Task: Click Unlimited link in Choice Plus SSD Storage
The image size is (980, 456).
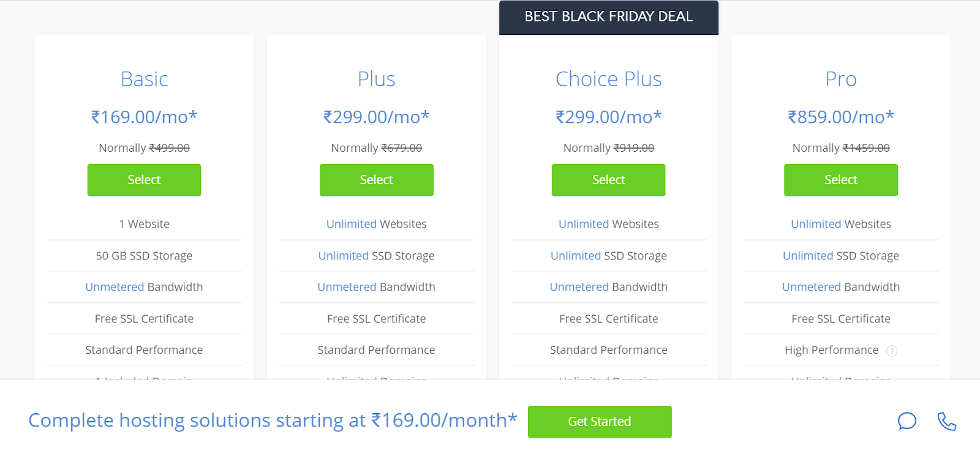Action: pos(575,256)
